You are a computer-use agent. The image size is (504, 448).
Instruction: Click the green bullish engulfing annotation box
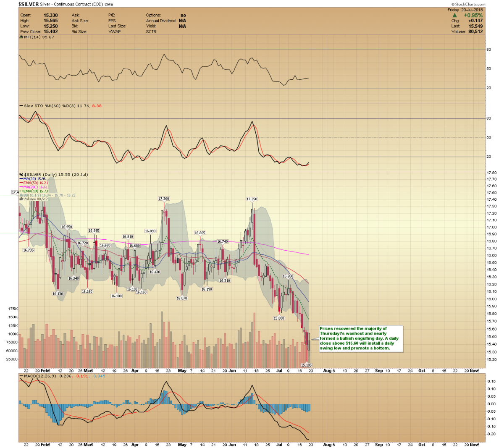pyautogui.click(x=360, y=338)
